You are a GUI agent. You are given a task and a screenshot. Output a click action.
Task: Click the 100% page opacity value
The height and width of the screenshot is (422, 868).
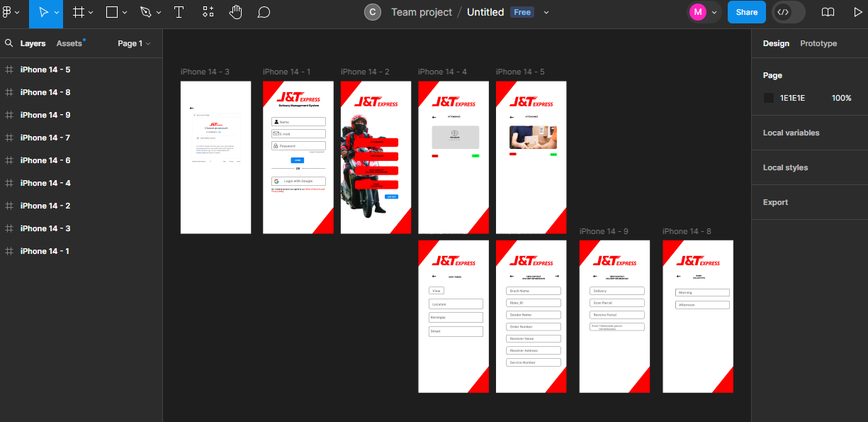pos(841,98)
